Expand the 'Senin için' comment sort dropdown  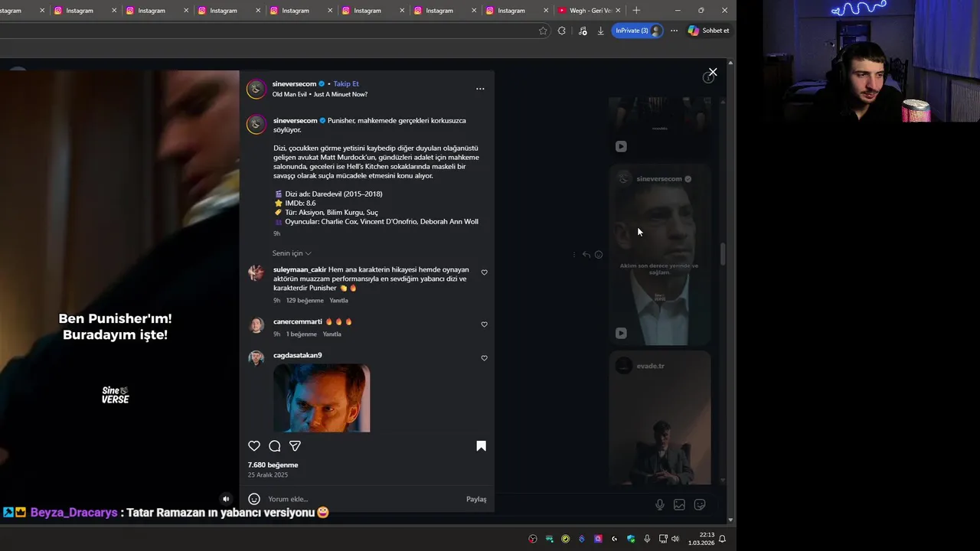click(292, 253)
